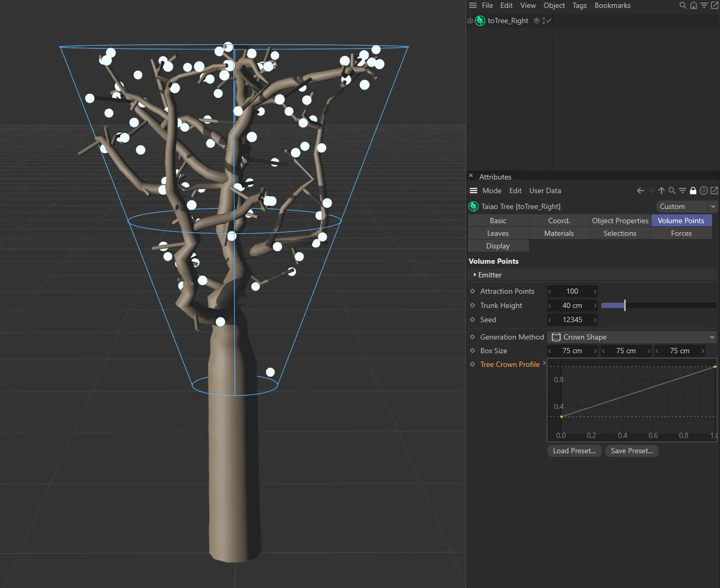Click the back arrow in Attributes panel
Screen dimensions: 720x588
tap(640, 191)
